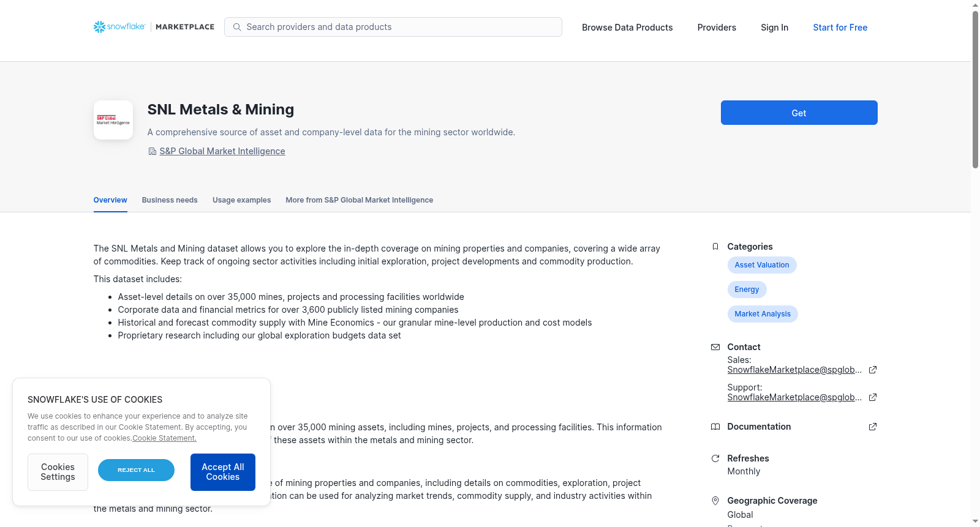Click the Geographic Coverage heading
The width and height of the screenshot is (980, 527).
click(772, 501)
